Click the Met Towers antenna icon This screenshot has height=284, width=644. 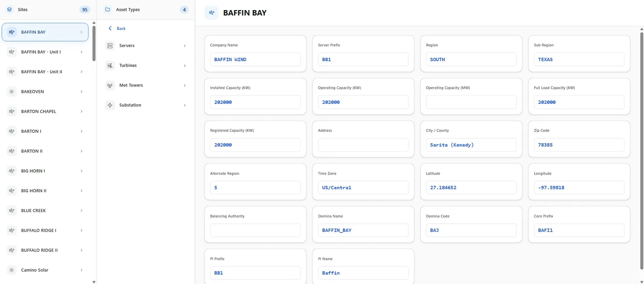pos(110,85)
